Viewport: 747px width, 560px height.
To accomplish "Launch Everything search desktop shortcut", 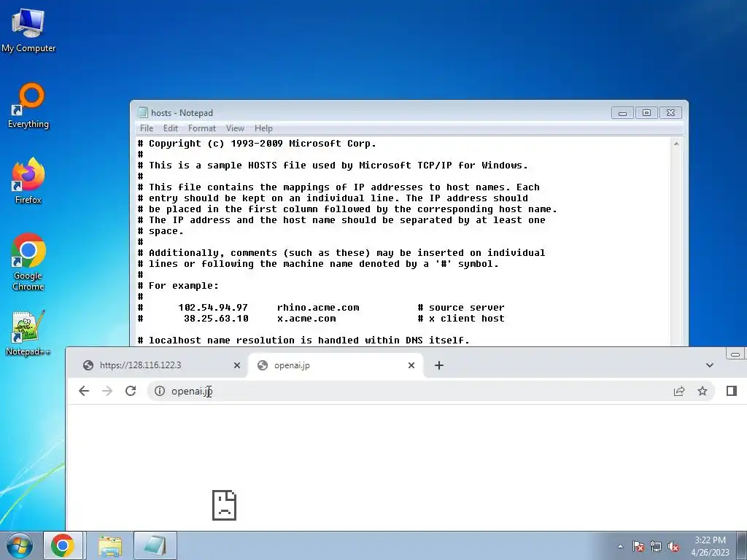I will coord(28,106).
